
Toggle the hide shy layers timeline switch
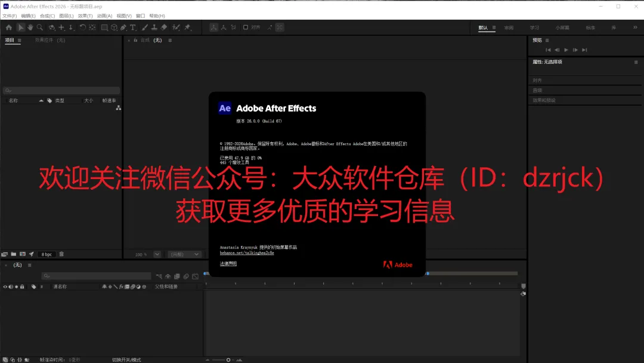tap(168, 276)
